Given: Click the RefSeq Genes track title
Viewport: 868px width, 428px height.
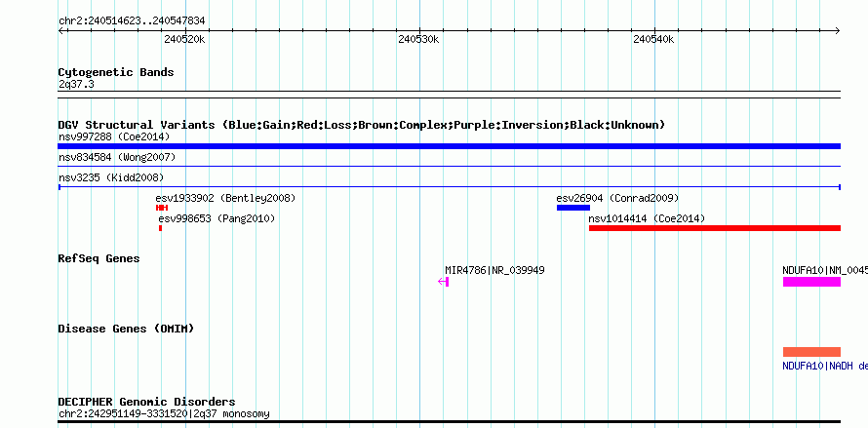Looking at the screenshot, I should click(99, 258).
